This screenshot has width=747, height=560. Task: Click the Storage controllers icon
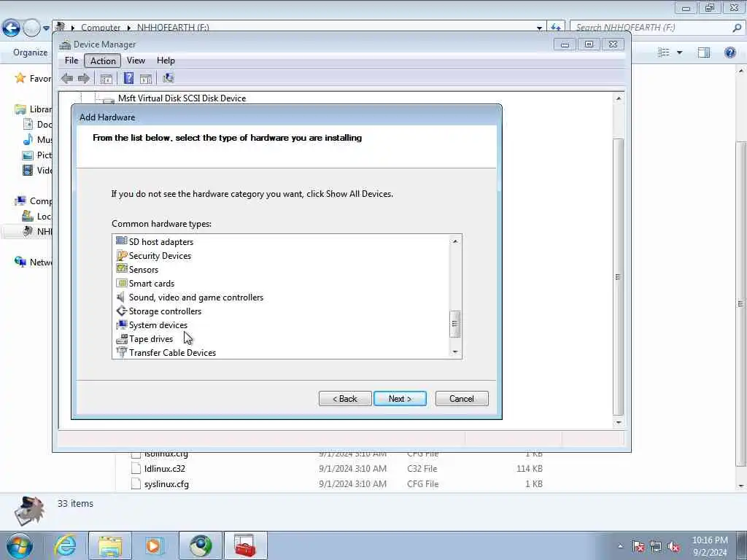click(122, 311)
